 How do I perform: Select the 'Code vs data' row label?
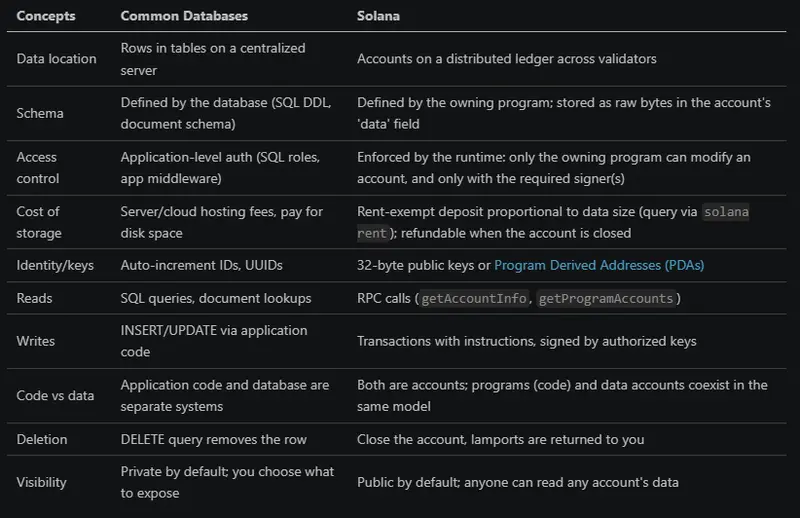55,396
